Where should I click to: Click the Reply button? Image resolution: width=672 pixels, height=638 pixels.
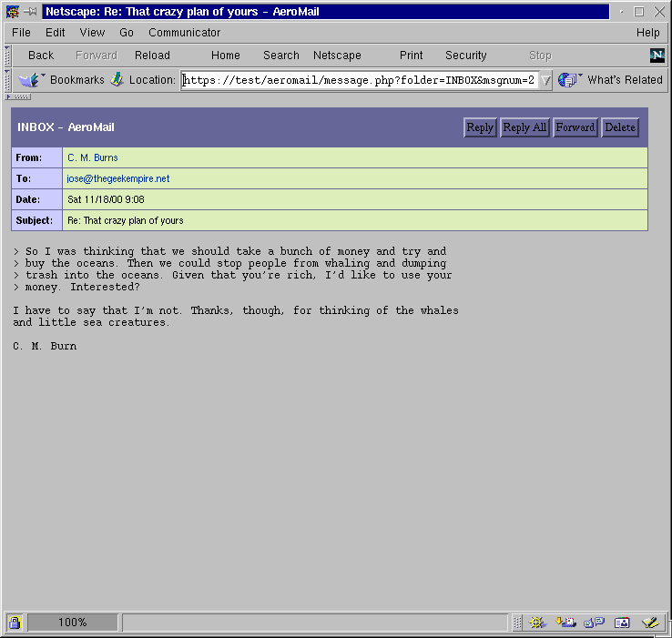tap(480, 127)
